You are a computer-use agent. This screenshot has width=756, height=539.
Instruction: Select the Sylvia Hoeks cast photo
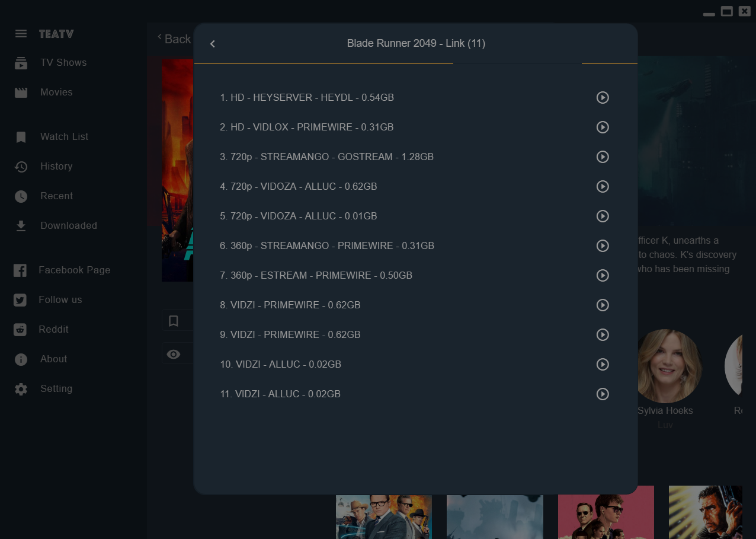[665, 366]
